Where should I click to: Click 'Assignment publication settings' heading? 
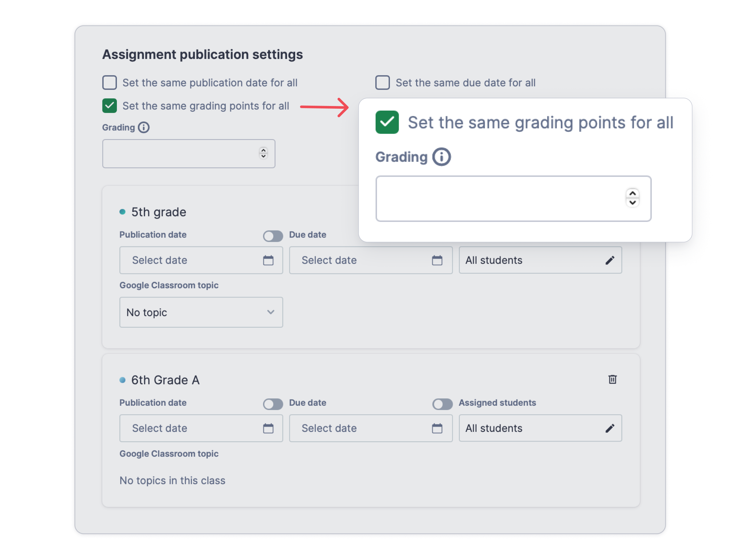(202, 54)
